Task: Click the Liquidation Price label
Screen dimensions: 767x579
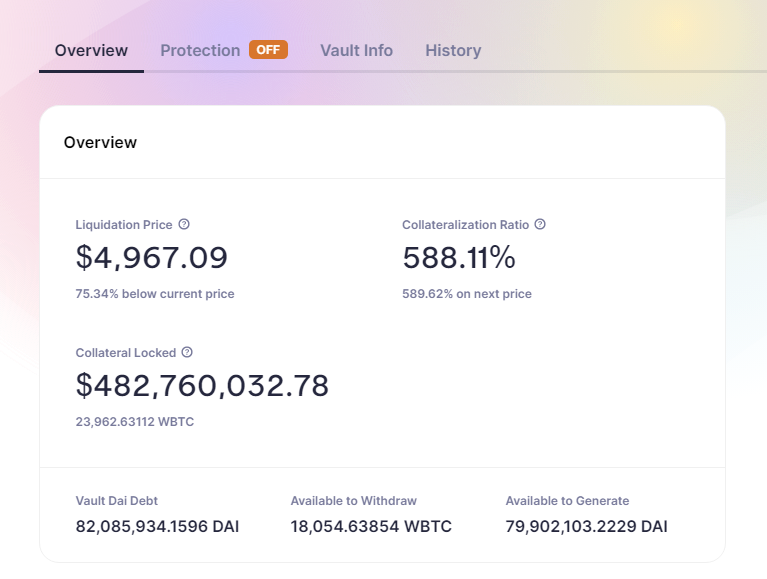Action: point(124,225)
